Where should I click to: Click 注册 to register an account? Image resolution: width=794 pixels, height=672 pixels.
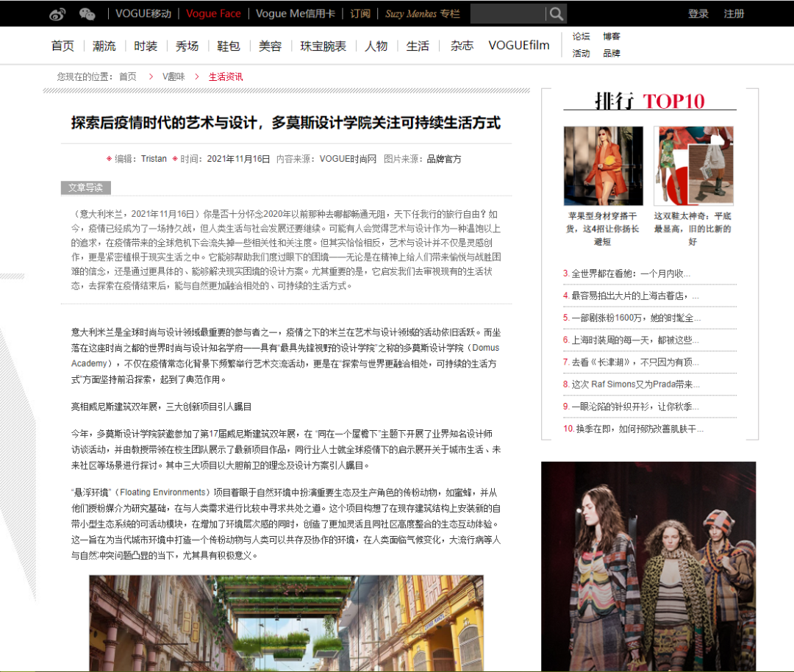coord(734,13)
